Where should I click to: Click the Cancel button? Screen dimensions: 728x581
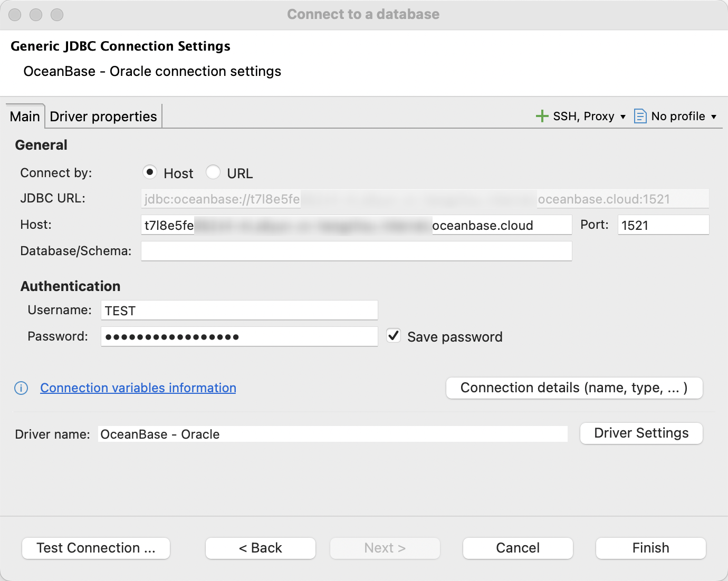point(518,548)
